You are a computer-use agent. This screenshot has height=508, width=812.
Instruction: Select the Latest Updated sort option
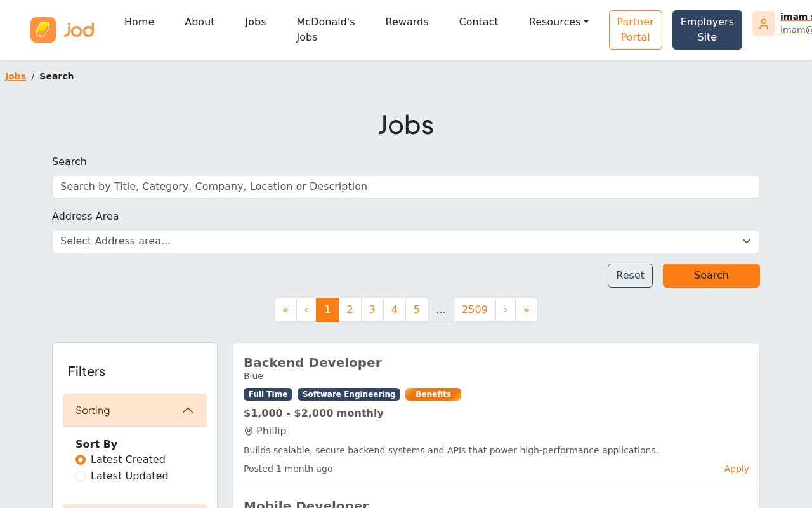click(x=80, y=476)
